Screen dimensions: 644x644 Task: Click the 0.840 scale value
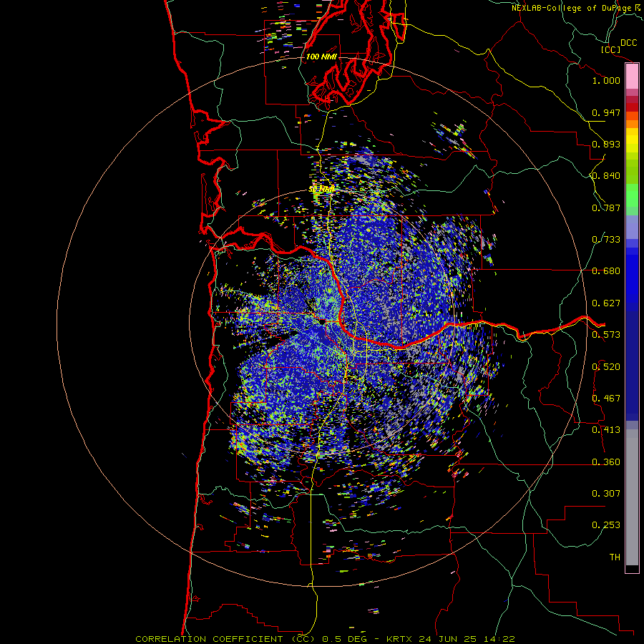point(606,176)
